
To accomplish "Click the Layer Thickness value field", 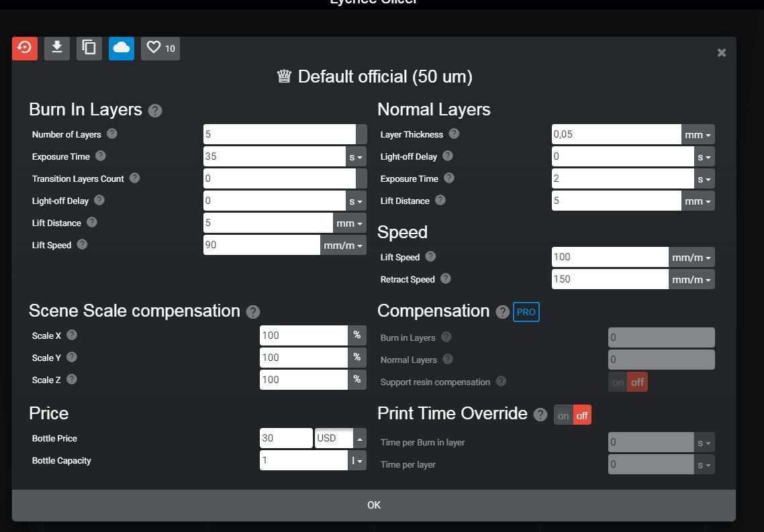I will [616, 134].
